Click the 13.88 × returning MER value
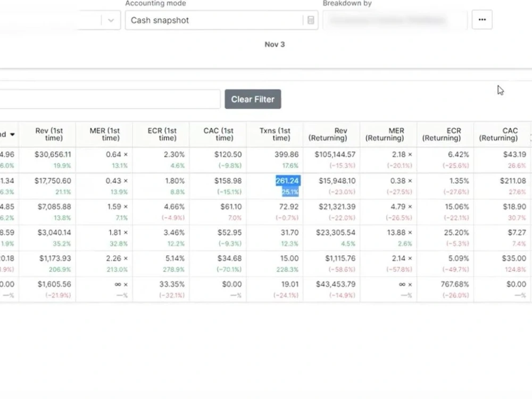 coord(400,232)
